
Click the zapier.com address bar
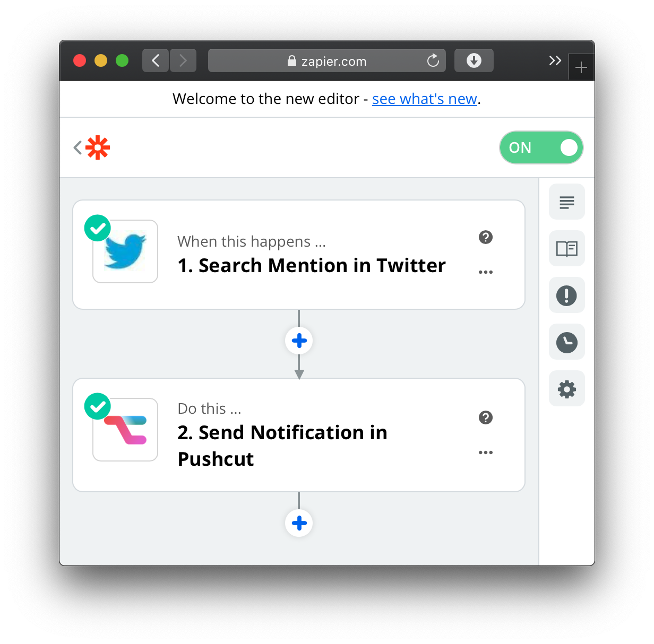click(x=326, y=61)
